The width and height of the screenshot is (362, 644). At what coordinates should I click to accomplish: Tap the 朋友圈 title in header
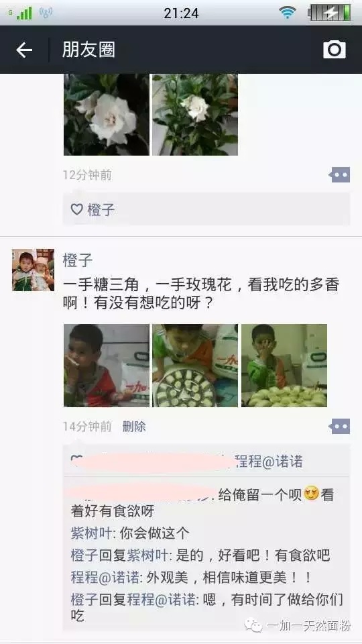pyautogui.click(x=88, y=50)
